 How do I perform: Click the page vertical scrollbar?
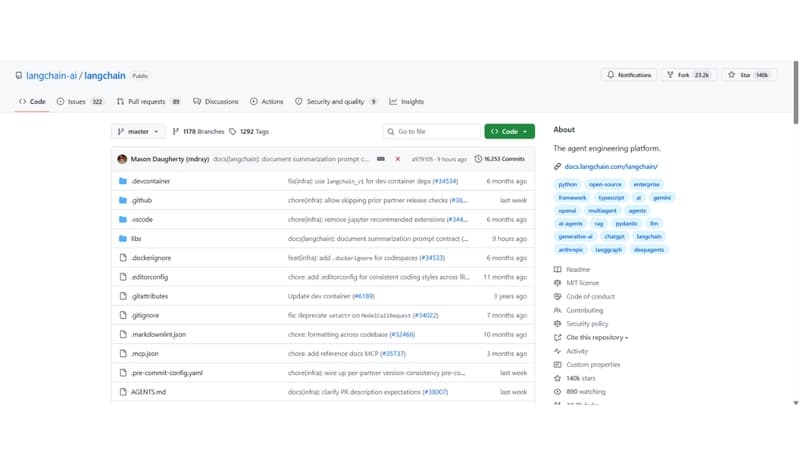[x=796, y=92]
